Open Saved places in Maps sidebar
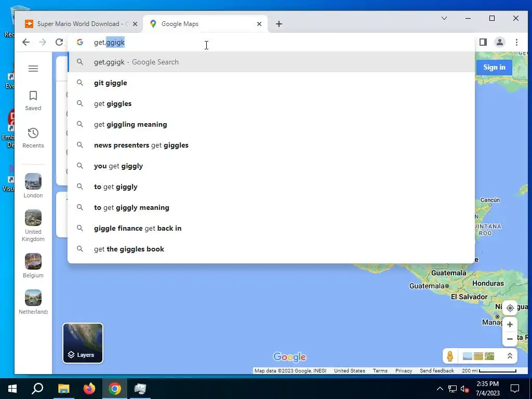The height and width of the screenshot is (399, 532). pyautogui.click(x=33, y=100)
